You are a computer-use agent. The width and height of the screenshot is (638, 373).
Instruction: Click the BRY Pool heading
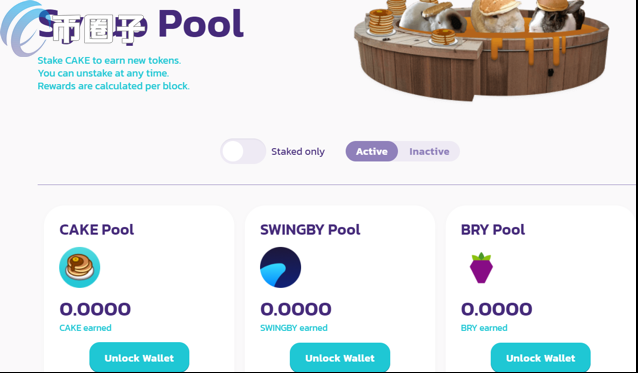[493, 230]
